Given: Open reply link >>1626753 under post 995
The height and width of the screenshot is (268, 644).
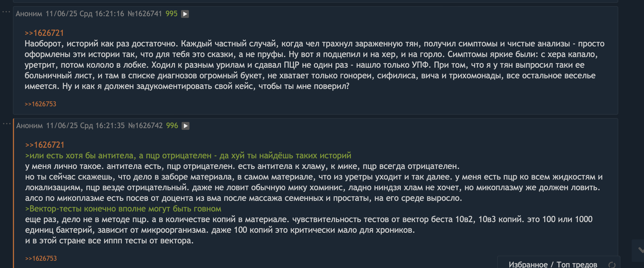Looking at the screenshot, I should 40,104.
